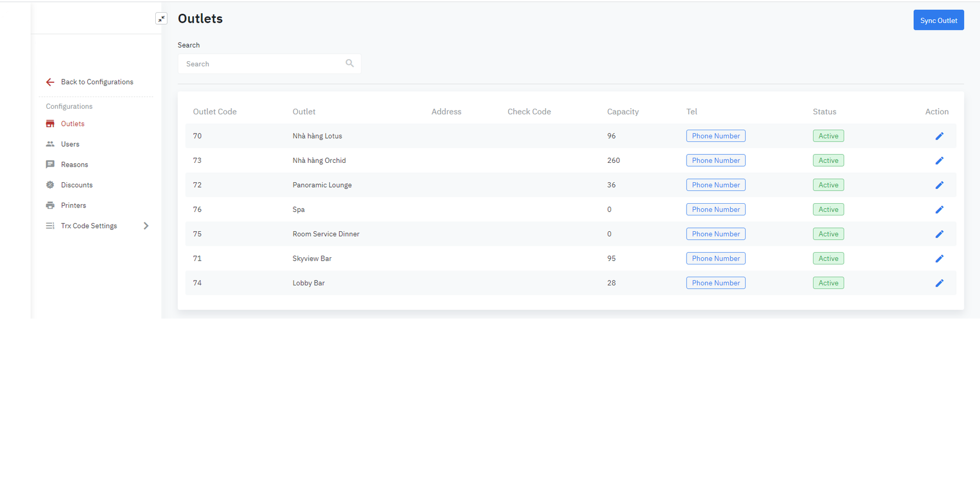Open the Users menu item
The height and width of the screenshot is (477, 980).
click(70, 144)
